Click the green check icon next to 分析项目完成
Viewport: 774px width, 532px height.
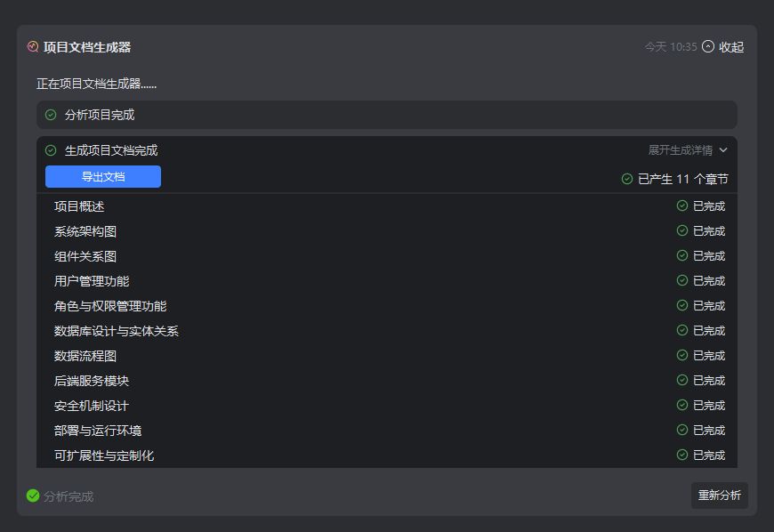(51, 115)
